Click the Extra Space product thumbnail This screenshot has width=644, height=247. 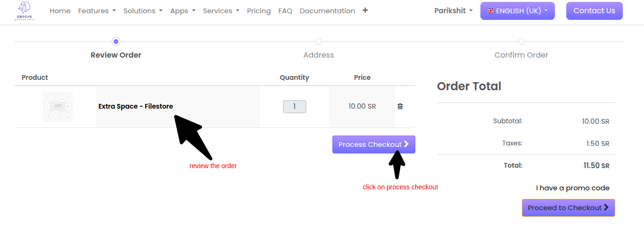point(58,107)
